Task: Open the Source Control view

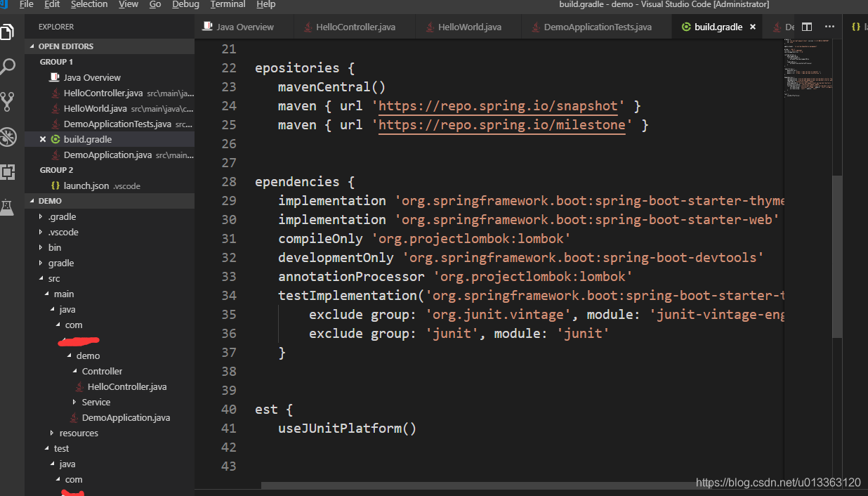Action: (8, 102)
